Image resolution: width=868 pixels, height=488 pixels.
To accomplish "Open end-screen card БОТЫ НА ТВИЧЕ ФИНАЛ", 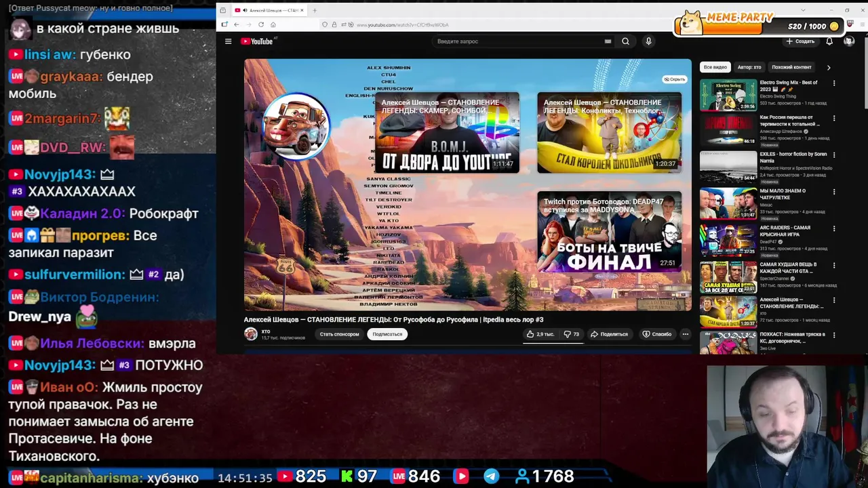I will click(609, 232).
